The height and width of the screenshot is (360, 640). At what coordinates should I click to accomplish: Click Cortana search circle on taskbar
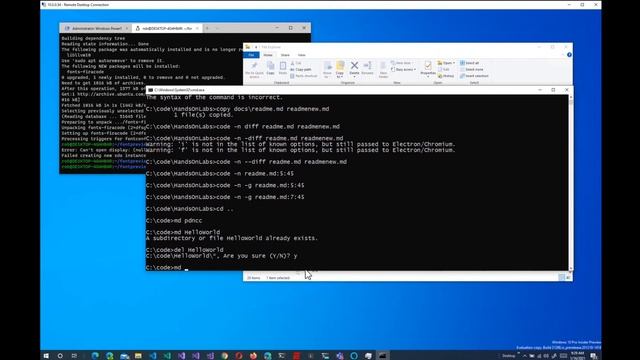(x=60, y=356)
